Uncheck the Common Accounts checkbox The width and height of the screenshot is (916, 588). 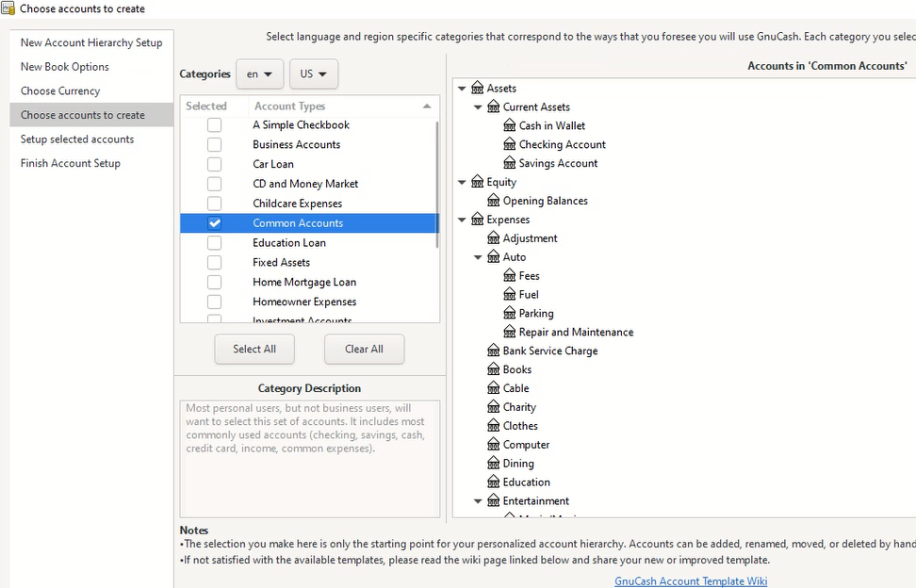coord(215,223)
